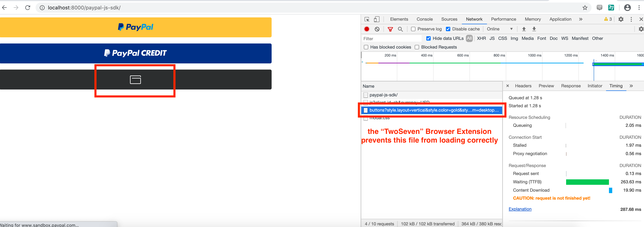The image size is (644, 227).
Task: Close the request details pane
Action: 507,86
